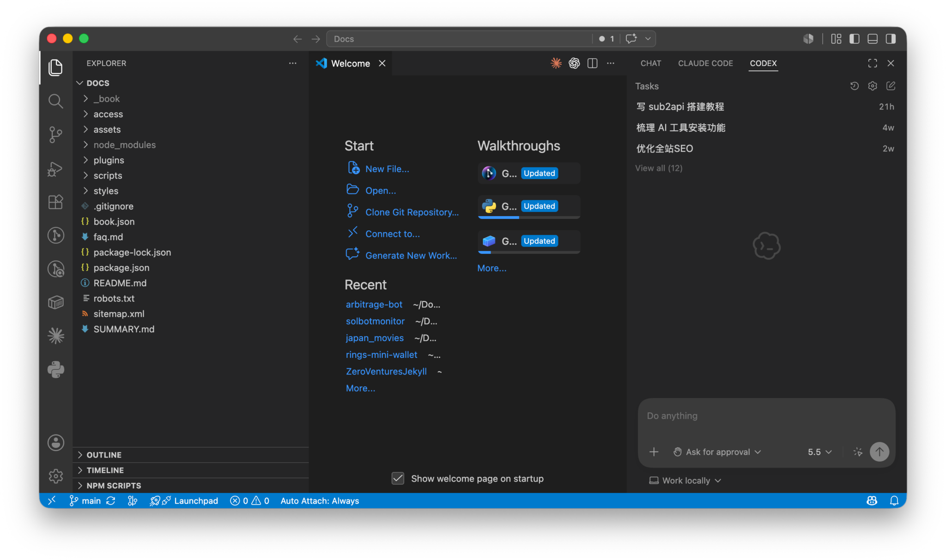Open the blue cube walkthrough card
The height and width of the screenshot is (560, 946).
tap(528, 241)
